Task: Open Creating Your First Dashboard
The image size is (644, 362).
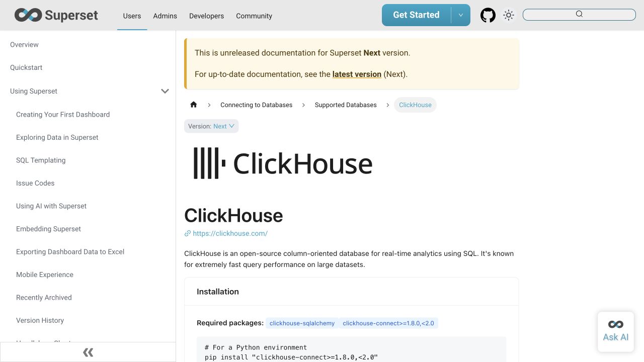Action: (x=63, y=115)
